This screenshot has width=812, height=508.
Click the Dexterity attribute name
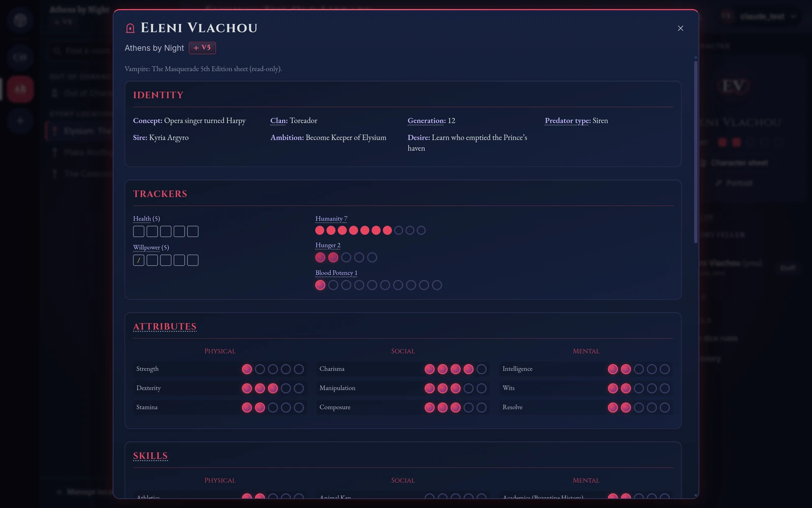click(x=149, y=388)
